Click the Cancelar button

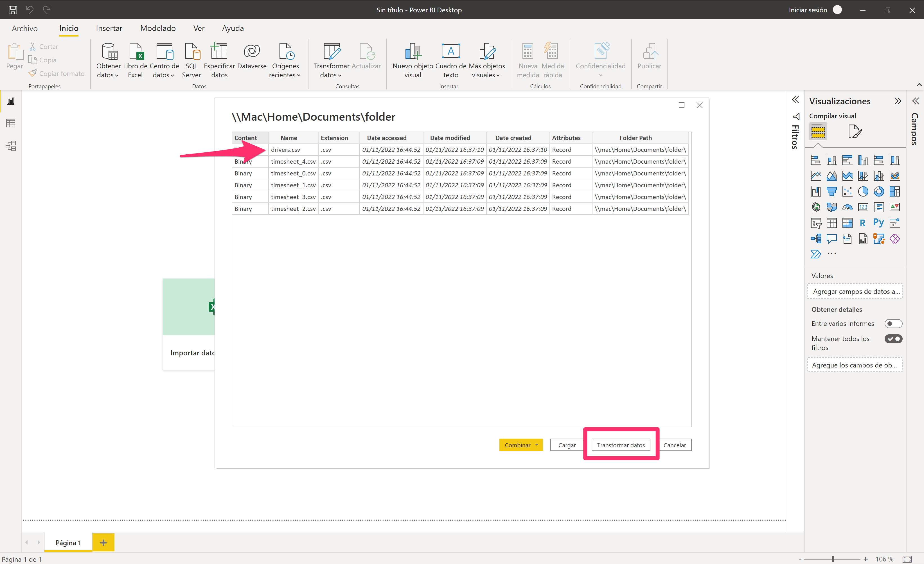click(675, 445)
